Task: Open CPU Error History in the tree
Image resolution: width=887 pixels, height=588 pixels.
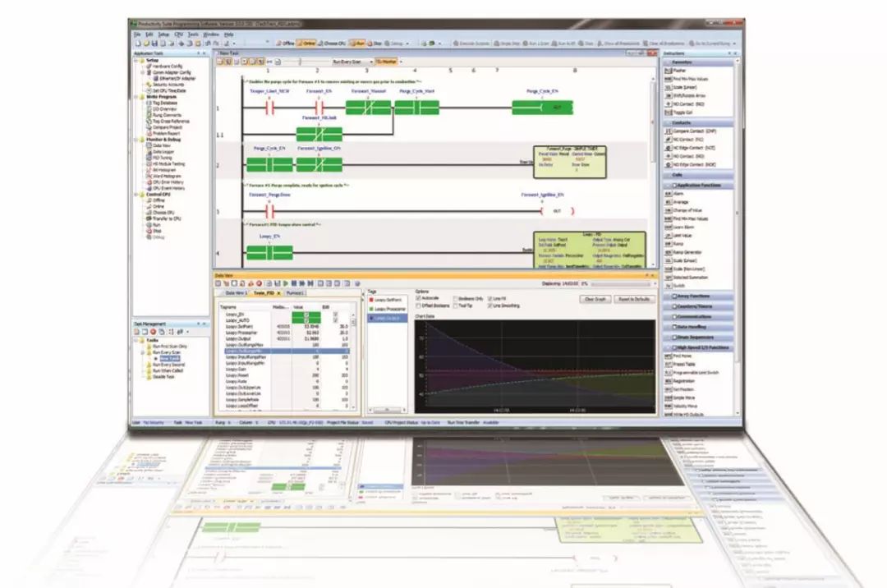Action: coord(165,182)
